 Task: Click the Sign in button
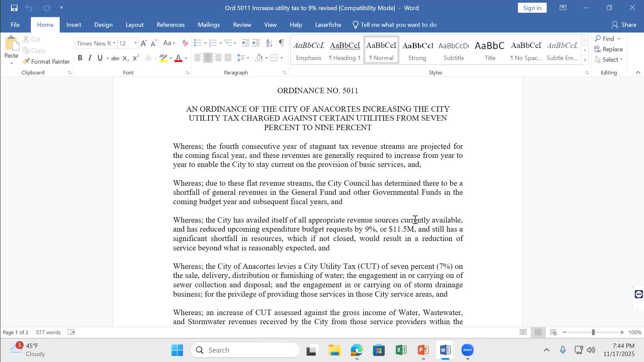point(532,7)
